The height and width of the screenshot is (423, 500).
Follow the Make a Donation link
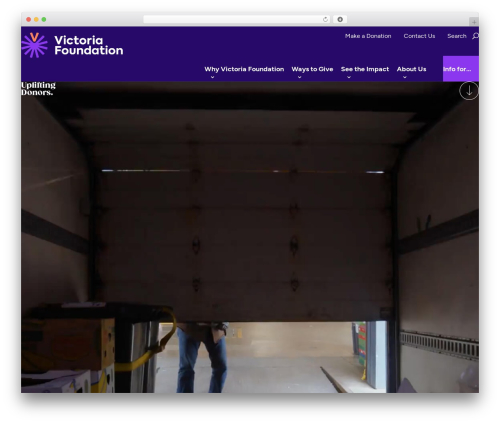click(368, 36)
